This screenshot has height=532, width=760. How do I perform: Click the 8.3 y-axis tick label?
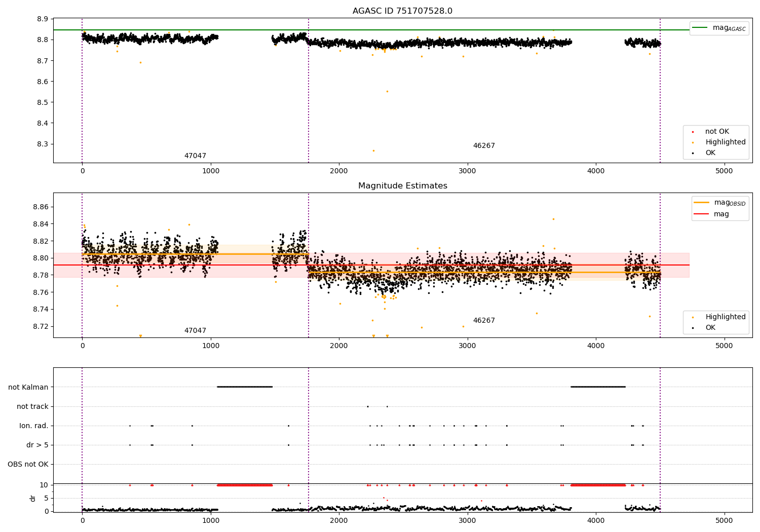click(43, 144)
